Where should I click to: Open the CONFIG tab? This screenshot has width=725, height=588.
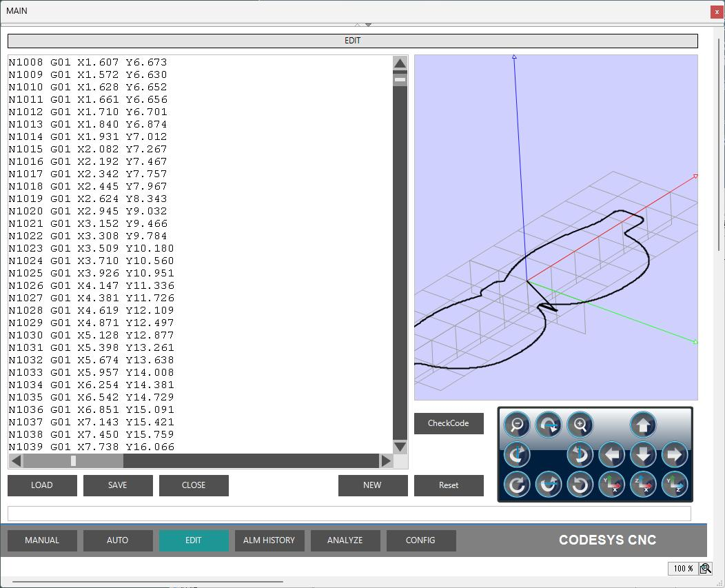pos(421,540)
